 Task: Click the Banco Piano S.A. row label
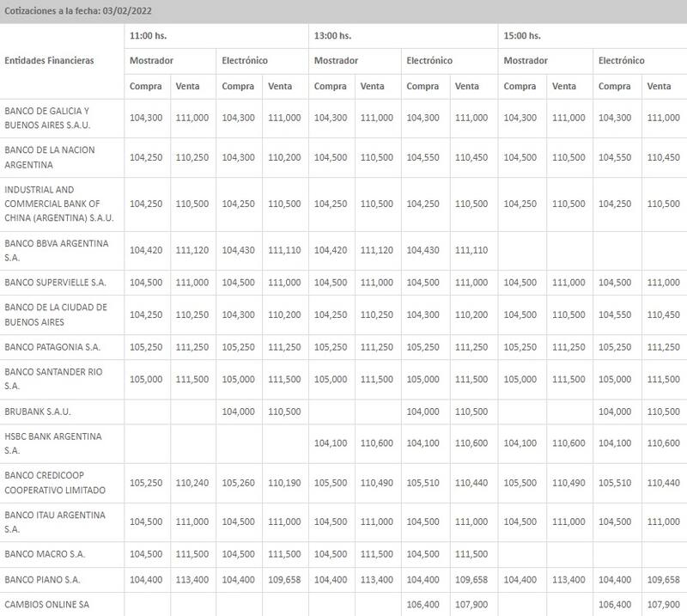pos(43,580)
